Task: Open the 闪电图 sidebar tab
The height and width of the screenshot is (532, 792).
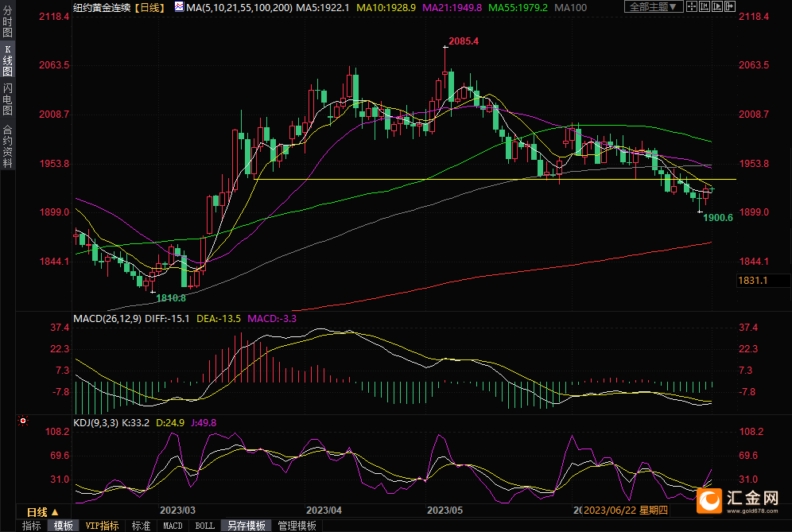Action: pyautogui.click(x=7, y=98)
